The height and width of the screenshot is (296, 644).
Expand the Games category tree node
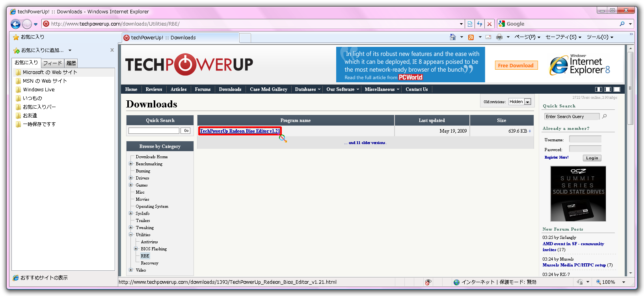[130, 185]
